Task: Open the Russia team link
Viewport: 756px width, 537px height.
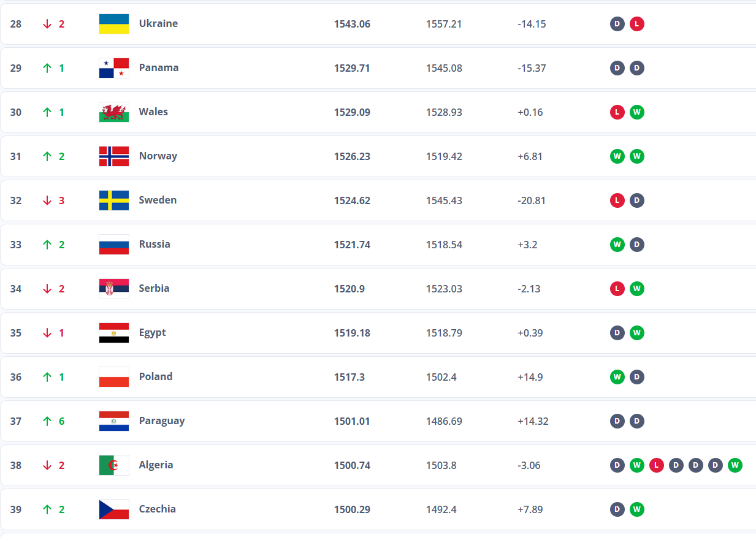Action: (155, 244)
